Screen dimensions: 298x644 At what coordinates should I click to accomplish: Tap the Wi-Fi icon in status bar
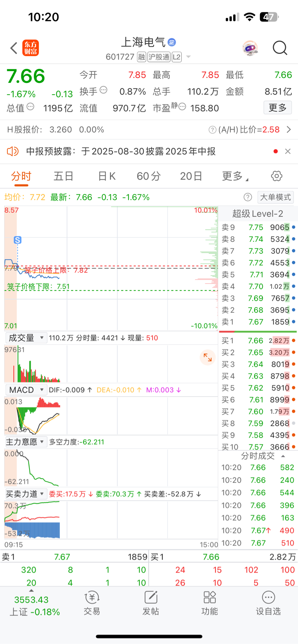click(x=250, y=17)
